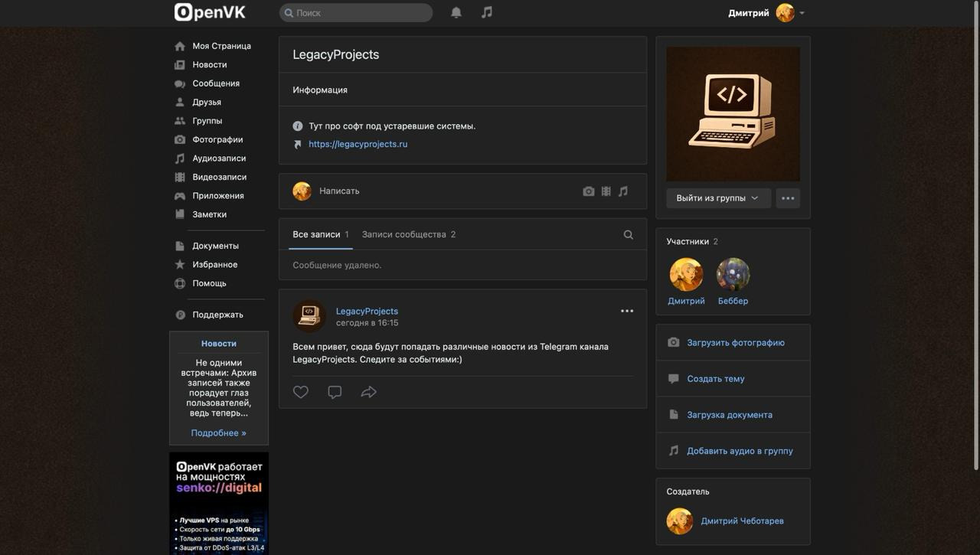Click the Информация heading
980x555 pixels.
[x=320, y=90]
